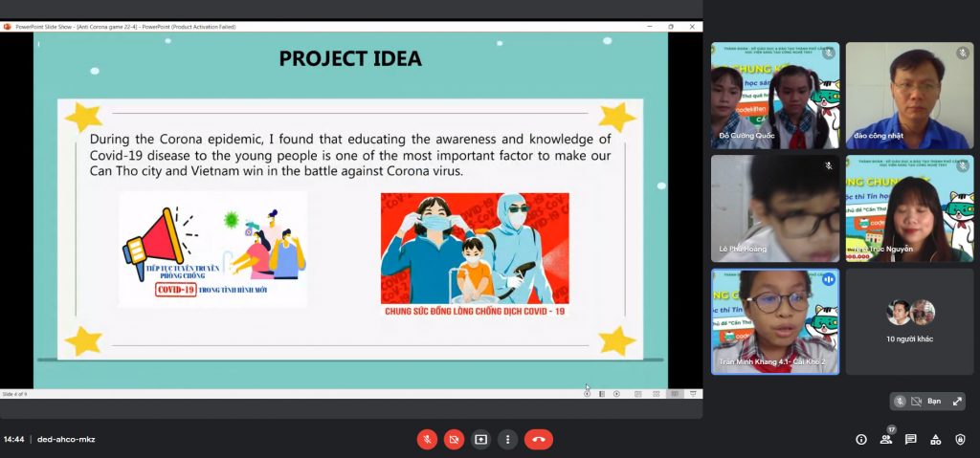Restore the PowerPoint Slide Show window
Viewport: 980px width, 458px height.
pyautogui.click(x=671, y=27)
